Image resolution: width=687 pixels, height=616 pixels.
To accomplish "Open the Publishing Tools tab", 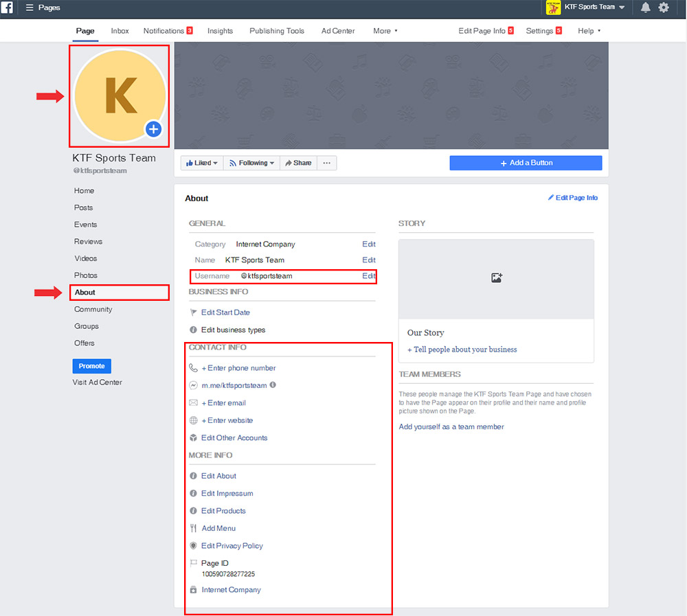I will click(277, 31).
